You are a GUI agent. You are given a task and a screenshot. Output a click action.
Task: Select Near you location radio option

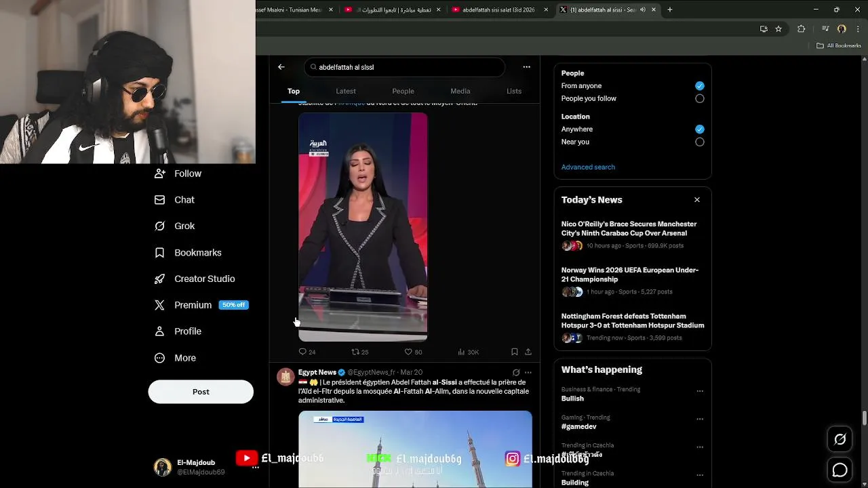click(x=699, y=142)
